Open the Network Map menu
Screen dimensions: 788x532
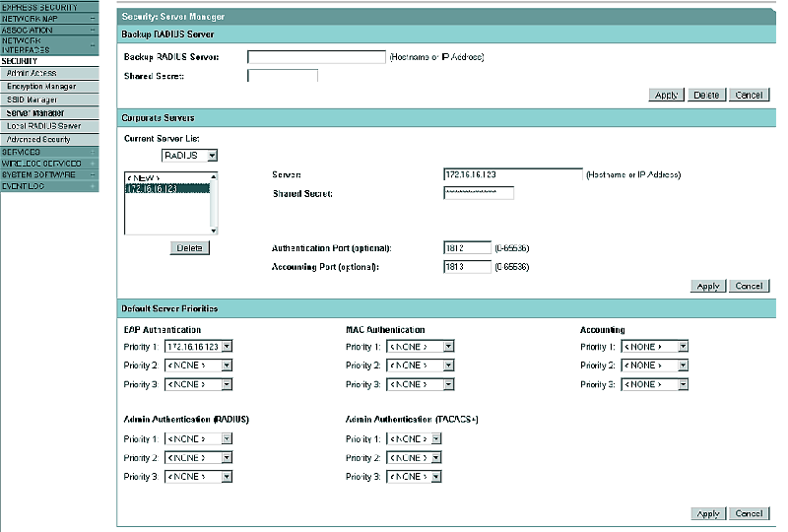point(49,19)
